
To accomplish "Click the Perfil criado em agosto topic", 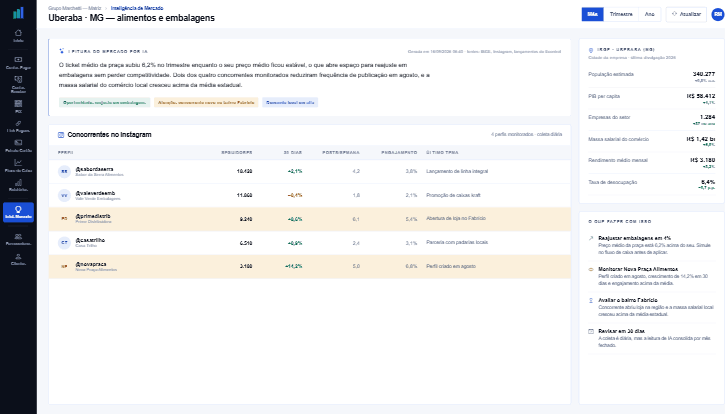I will click(451, 266).
